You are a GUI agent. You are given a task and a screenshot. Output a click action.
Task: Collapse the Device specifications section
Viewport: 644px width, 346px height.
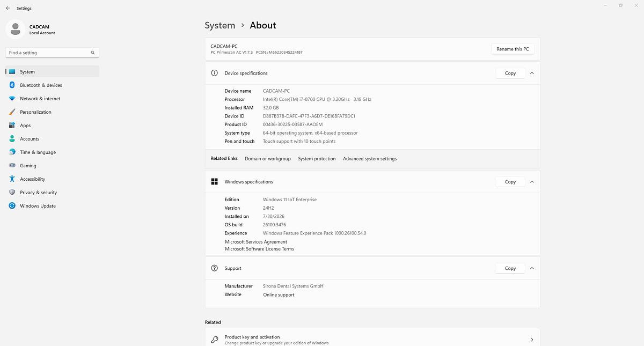(532, 73)
